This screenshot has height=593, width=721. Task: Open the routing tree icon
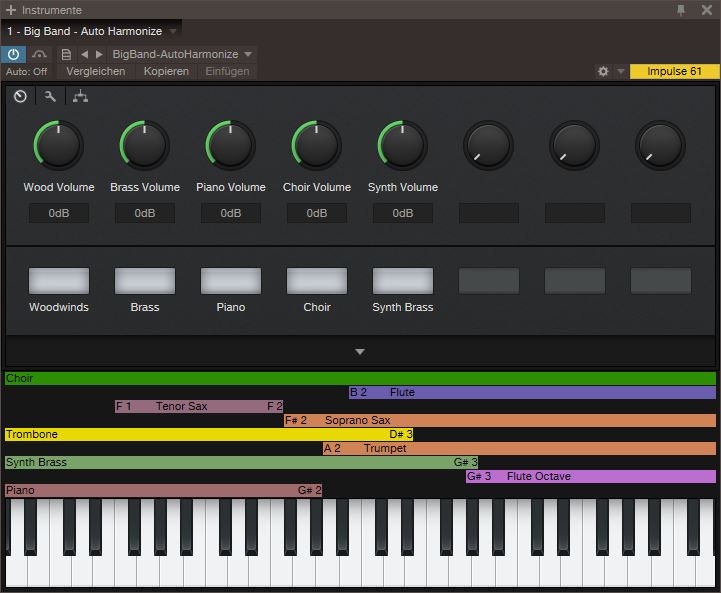80,96
